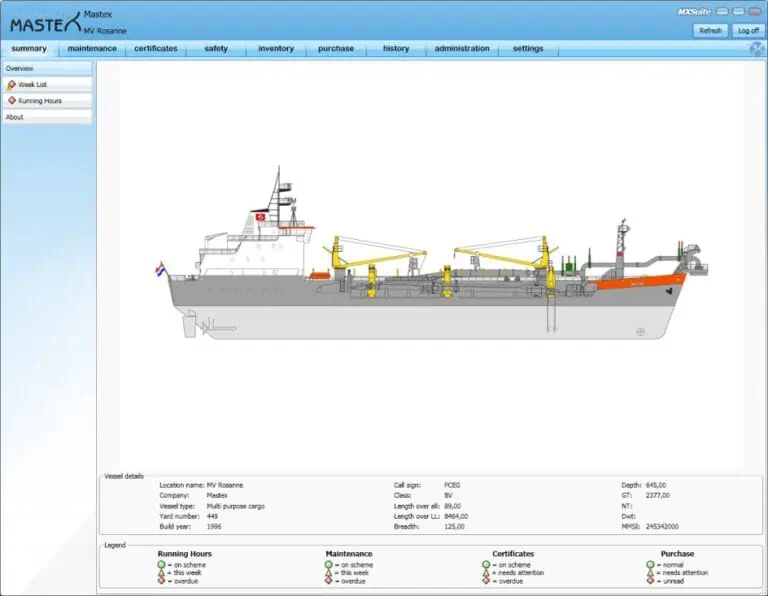Viewport: 768px width, 596px height.
Task: Click the red close pill button
Action: click(755, 12)
